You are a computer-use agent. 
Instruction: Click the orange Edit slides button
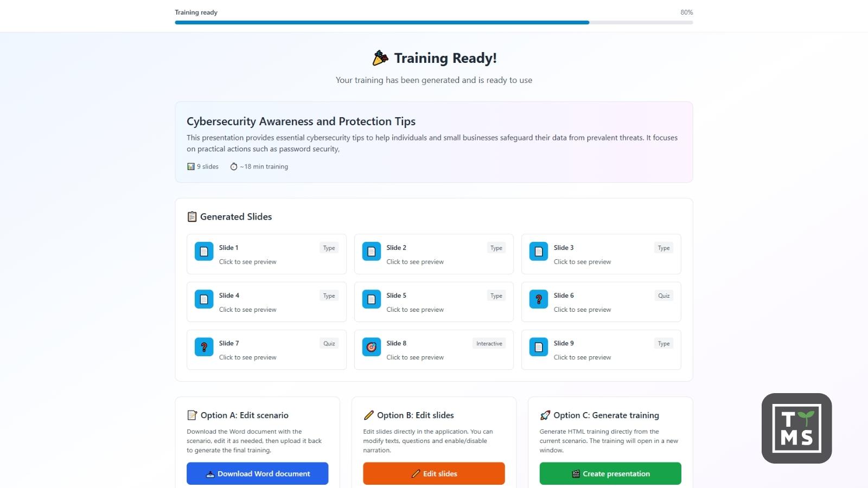coord(434,473)
